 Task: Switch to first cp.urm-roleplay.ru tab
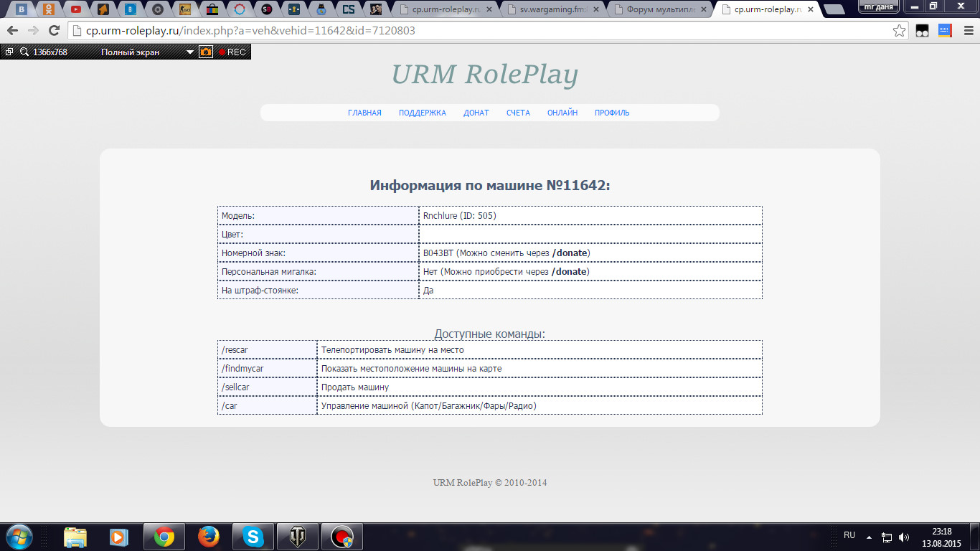[x=446, y=9]
